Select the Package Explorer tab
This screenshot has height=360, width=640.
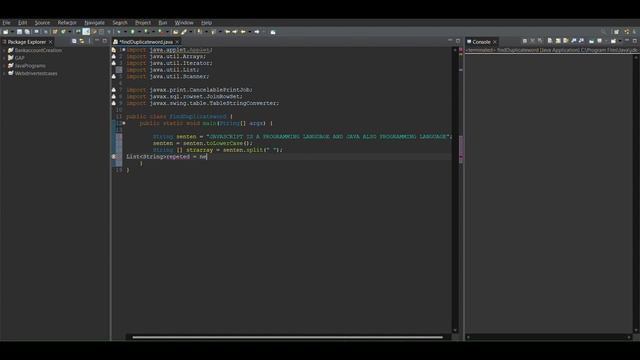tap(27, 42)
